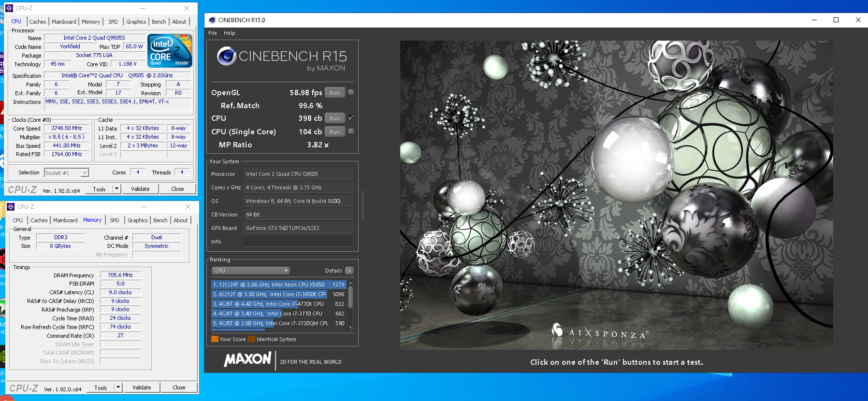Select the Graphics tab in the bottom CPU-Z window
Viewport: 868px width, 401px height.
point(138,220)
